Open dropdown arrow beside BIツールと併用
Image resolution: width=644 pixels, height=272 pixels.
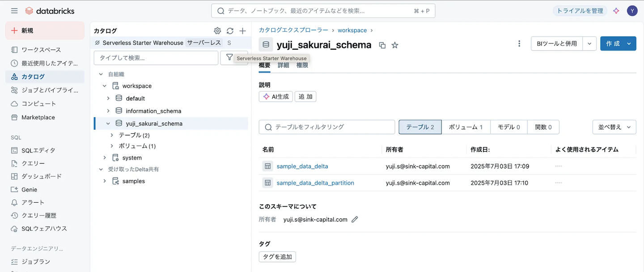[x=589, y=43]
